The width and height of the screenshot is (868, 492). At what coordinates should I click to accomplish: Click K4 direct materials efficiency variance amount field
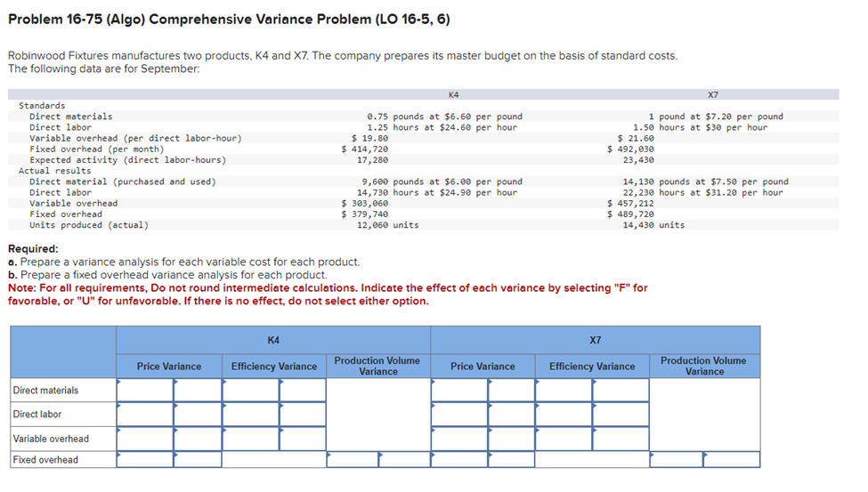point(251,391)
